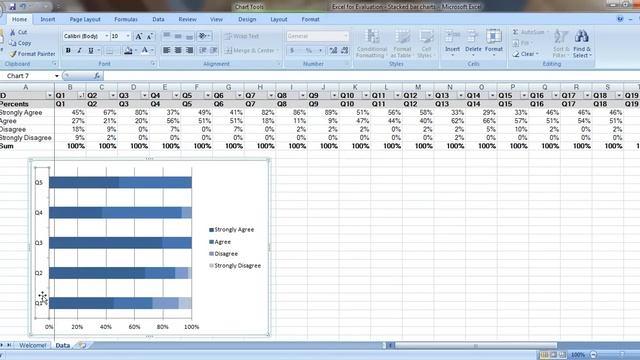Click the Insert Function fx button

pyautogui.click(x=97, y=76)
